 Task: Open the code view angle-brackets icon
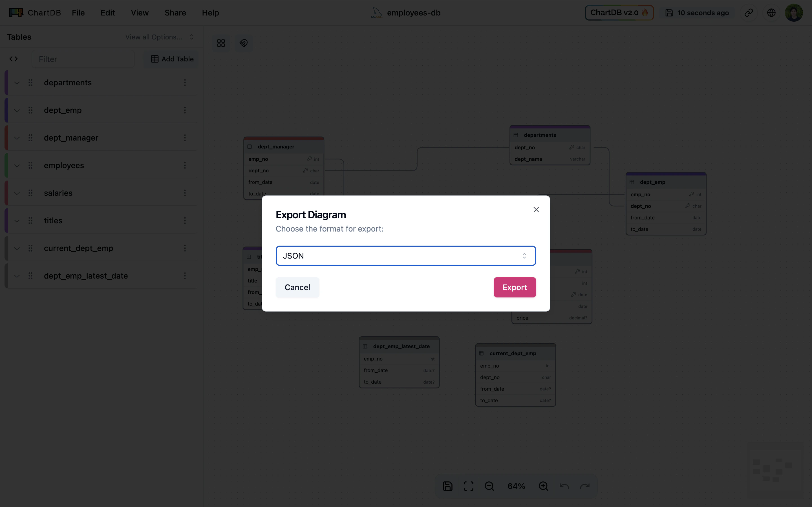point(14,59)
